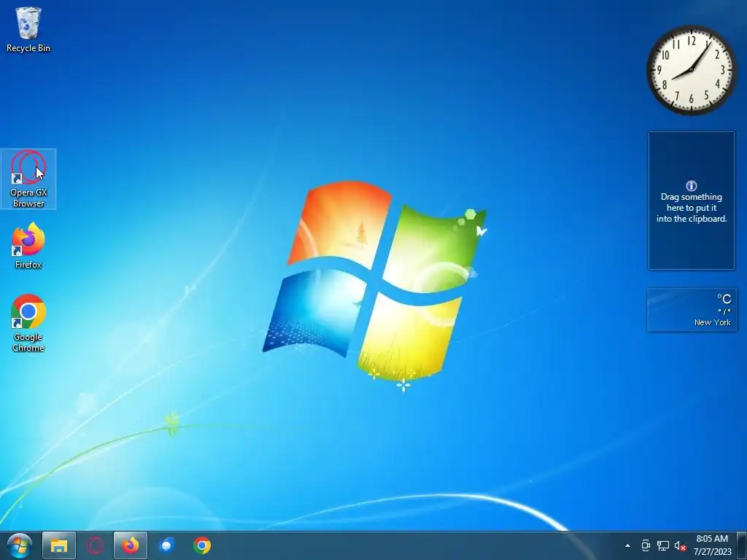The width and height of the screenshot is (747, 560).
Task: Open the taskbar clock showing 8:05 AM
Action: 712,545
